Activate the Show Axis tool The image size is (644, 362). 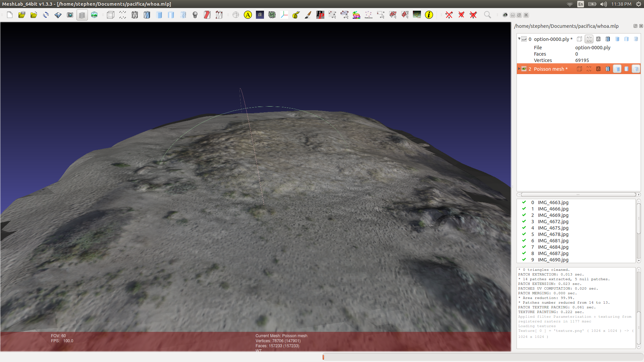tap(284, 15)
